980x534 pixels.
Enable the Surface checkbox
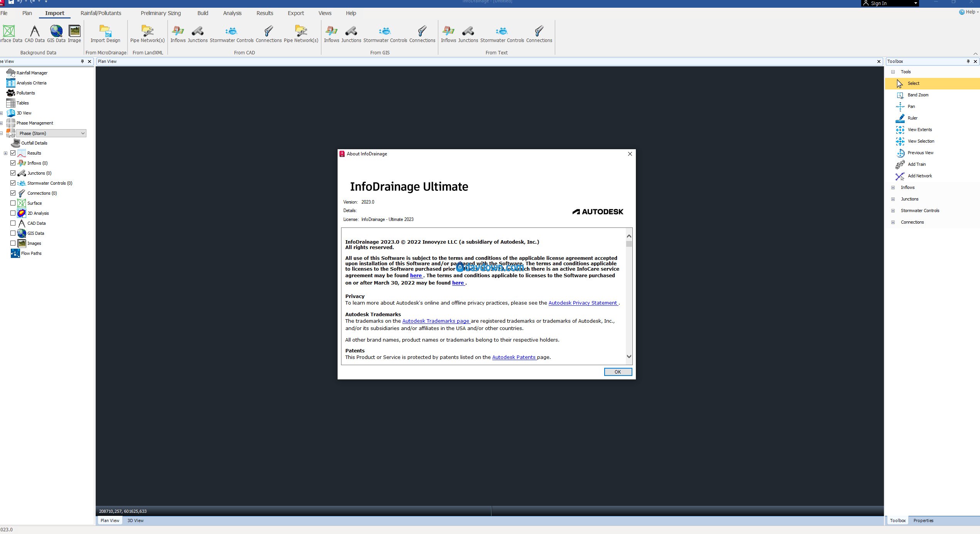[x=13, y=203]
